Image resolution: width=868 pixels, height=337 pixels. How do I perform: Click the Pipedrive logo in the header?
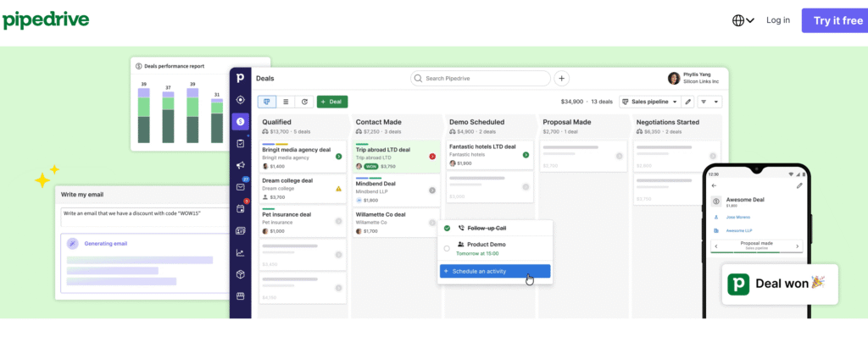[x=46, y=20]
